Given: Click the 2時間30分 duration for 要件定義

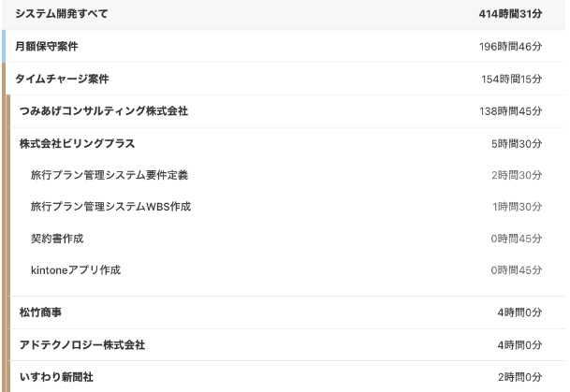Looking at the screenshot, I should (517, 175).
